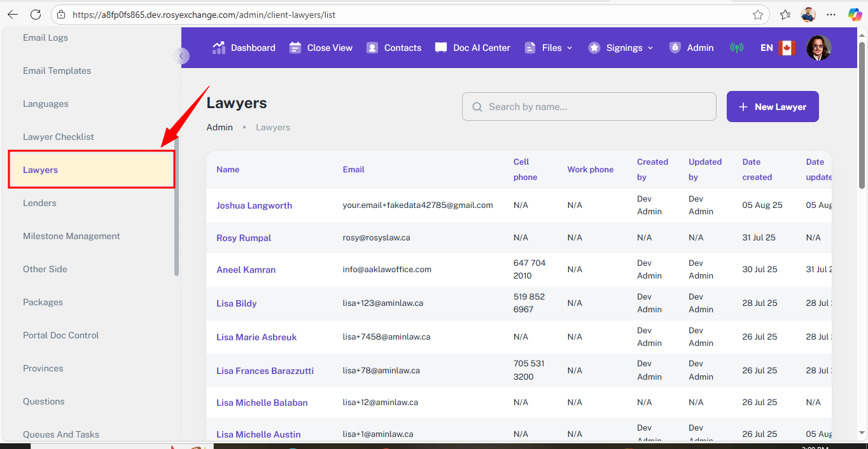The width and height of the screenshot is (868, 449).
Task: Click the browser refresh button
Action: [36, 15]
